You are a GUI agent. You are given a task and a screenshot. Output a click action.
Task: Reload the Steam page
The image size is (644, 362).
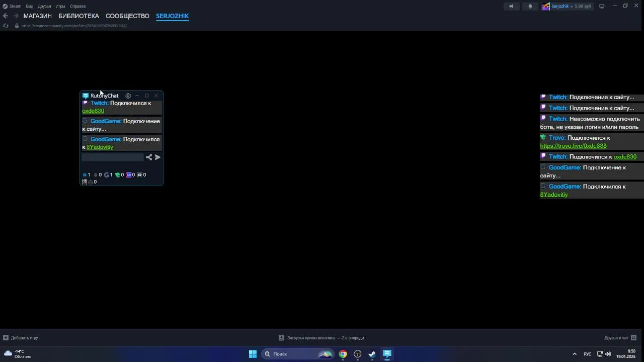pos(6,26)
